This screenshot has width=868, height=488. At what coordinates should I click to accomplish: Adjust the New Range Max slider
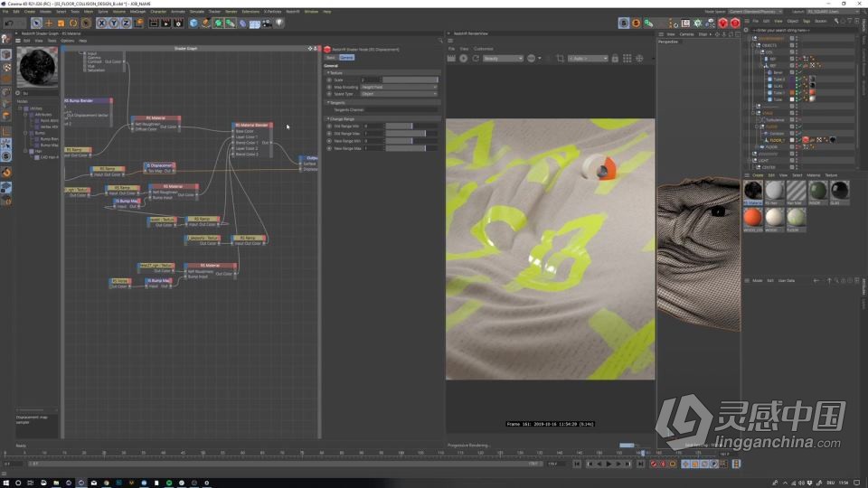(412, 148)
